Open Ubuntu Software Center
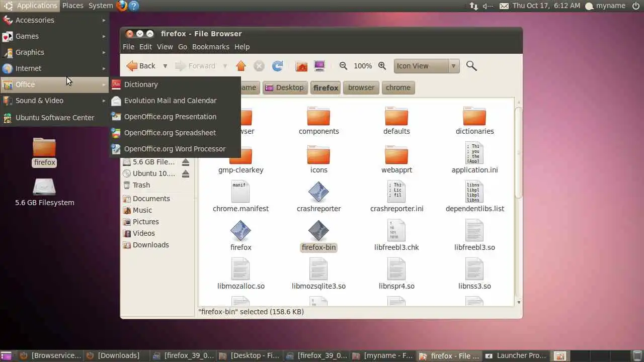Screen dimensions: 644x362 point(54,118)
